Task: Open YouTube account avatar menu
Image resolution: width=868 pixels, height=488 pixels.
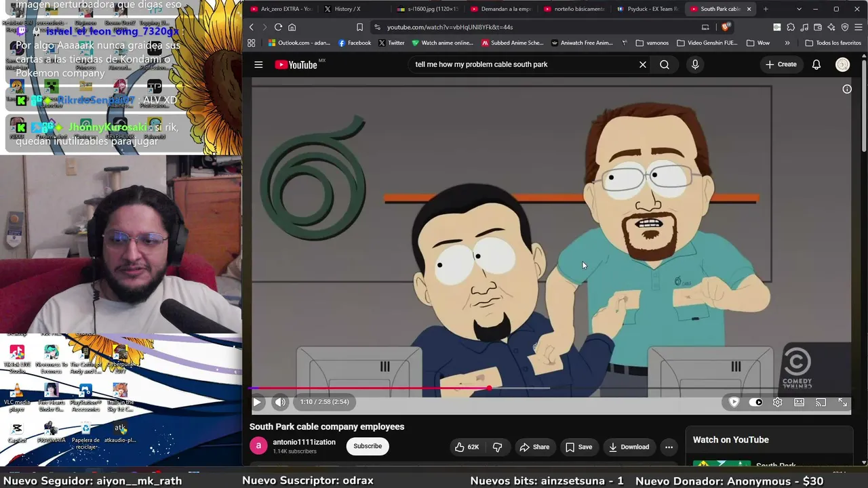Action: click(843, 64)
